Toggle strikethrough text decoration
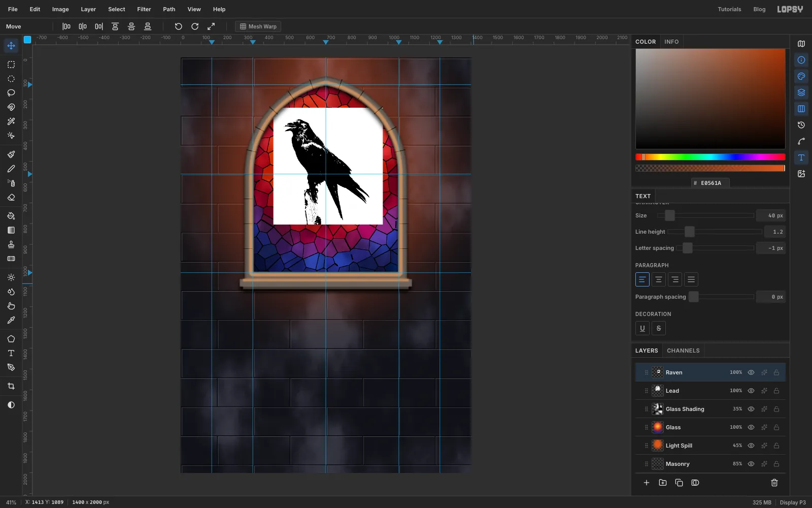812x508 pixels. [x=659, y=328]
